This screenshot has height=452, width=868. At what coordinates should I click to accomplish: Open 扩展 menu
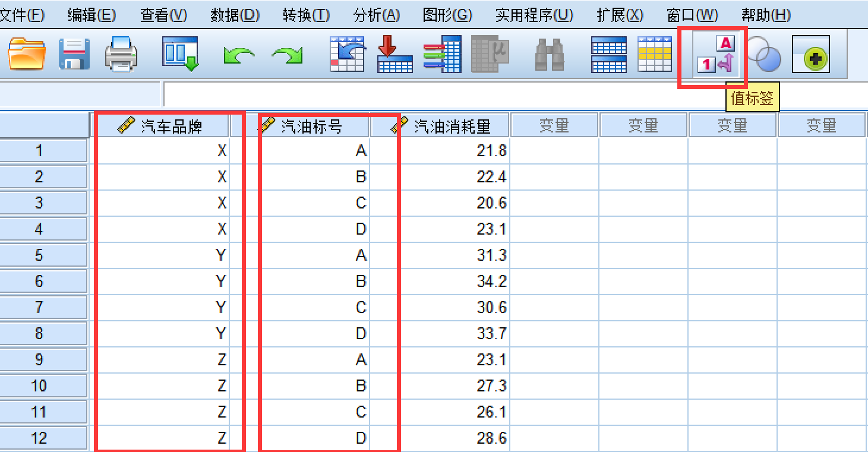pos(620,15)
